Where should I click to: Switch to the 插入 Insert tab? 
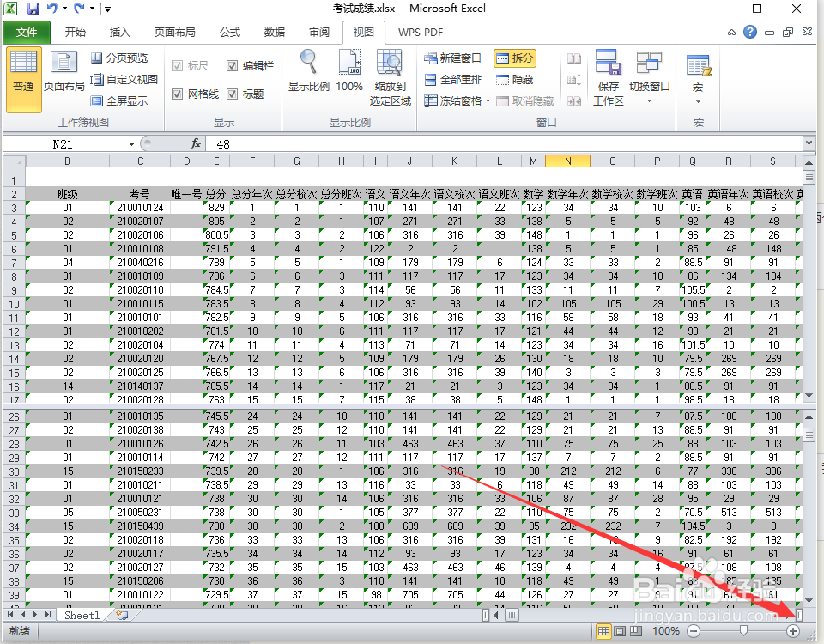pyautogui.click(x=120, y=32)
